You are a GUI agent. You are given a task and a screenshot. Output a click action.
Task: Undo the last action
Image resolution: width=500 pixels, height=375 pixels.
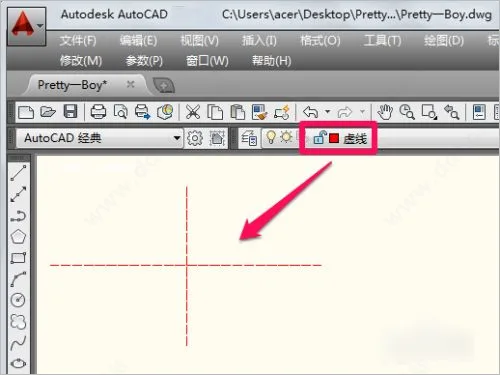(310, 112)
